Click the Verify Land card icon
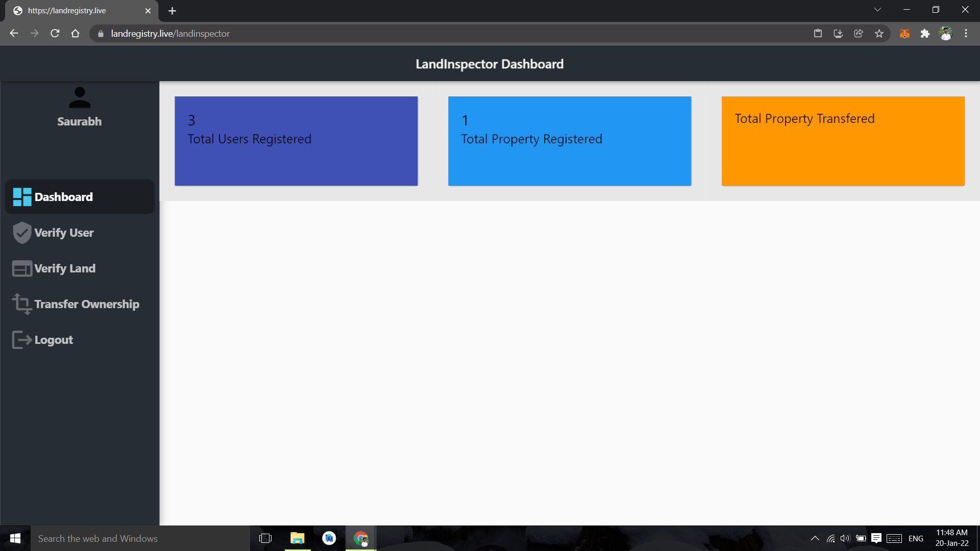Screen dimensions: 980x551 pos(22,268)
